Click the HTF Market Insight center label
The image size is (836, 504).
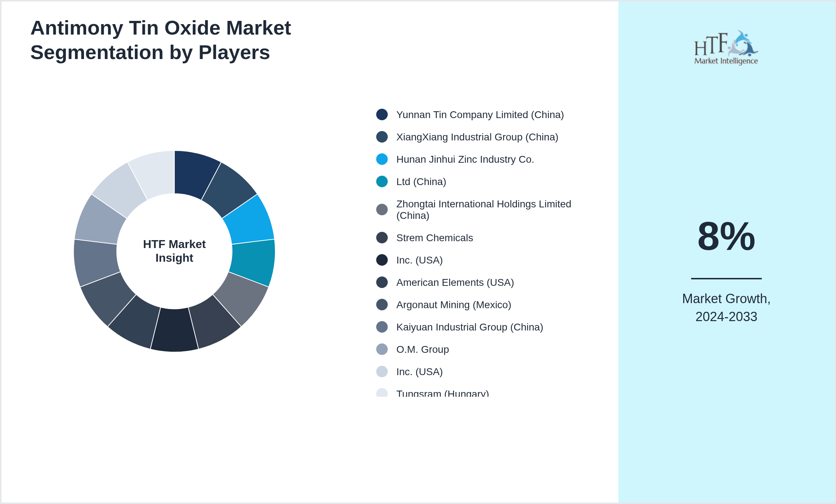click(x=174, y=251)
